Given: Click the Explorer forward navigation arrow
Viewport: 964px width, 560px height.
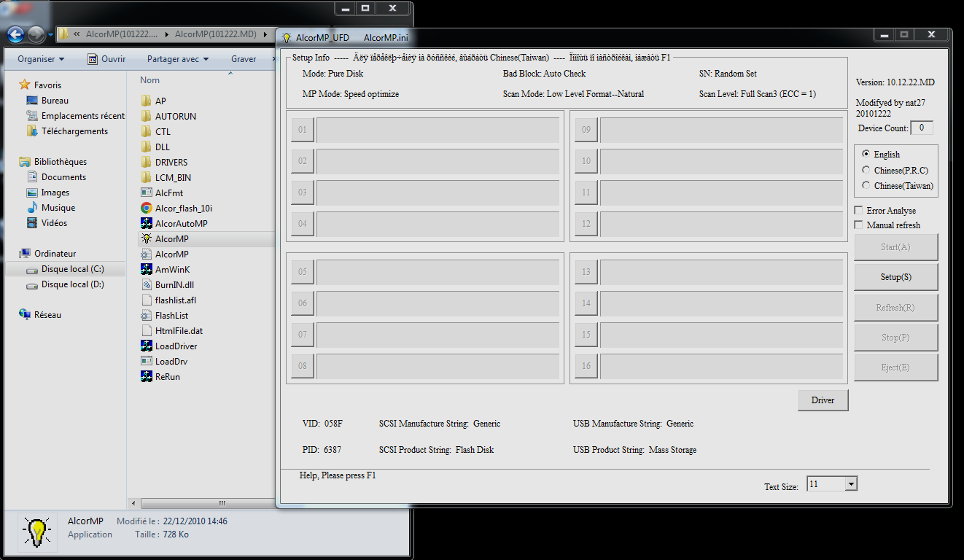Looking at the screenshot, I should (36, 34).
